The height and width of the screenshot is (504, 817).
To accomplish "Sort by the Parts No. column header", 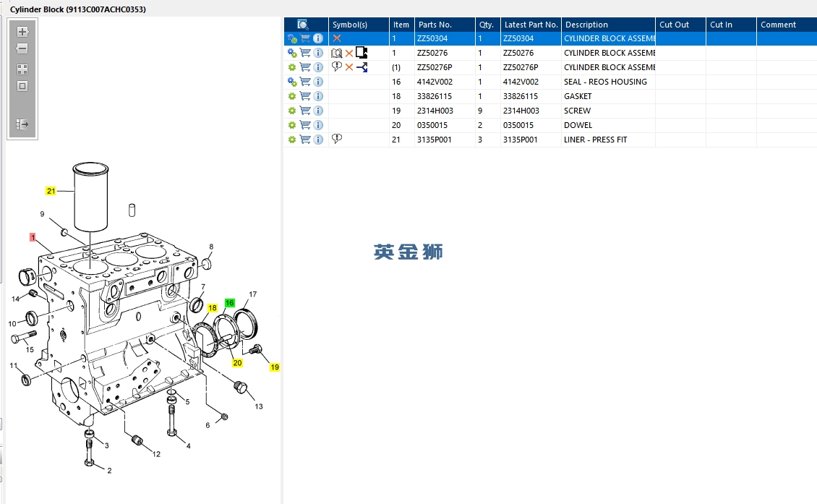I will pyautogui.click(x=435, y=25).
